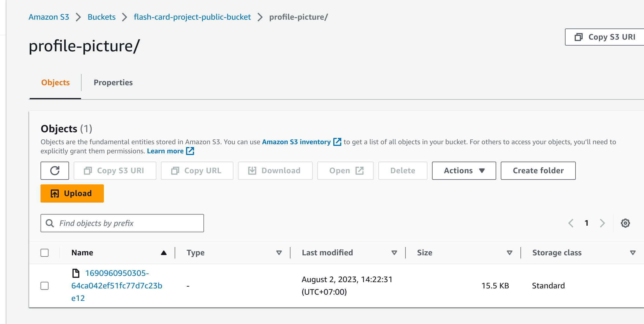Click the Learn more external link icon
This screenshot has height=324, width=644.
189,151
